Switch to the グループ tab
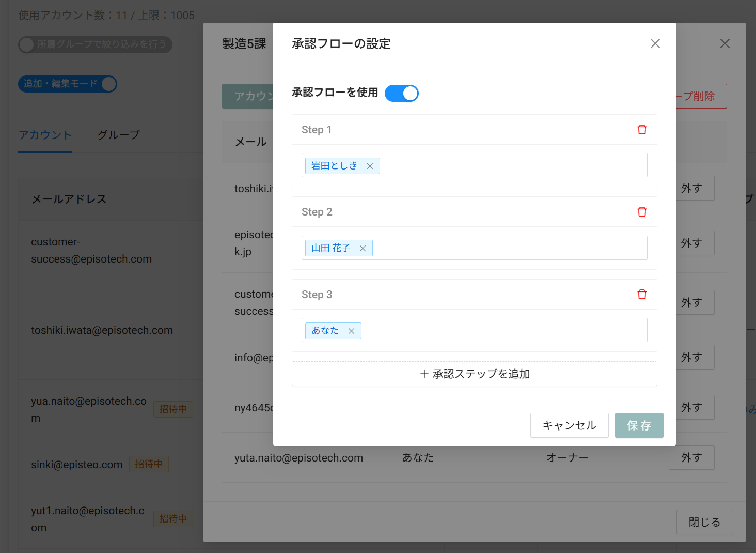The width and height of the screenshot is (756, 553). click(x=118, y=135)
